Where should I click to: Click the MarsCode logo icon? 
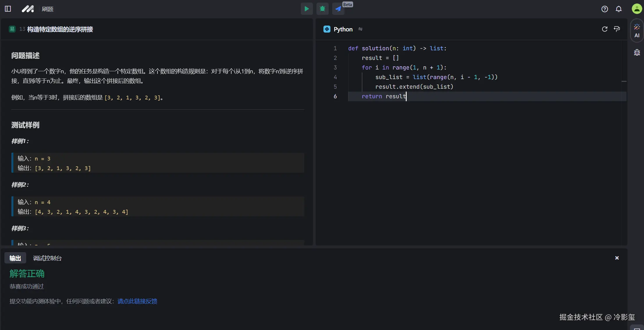pyautogui.click(x=28, y=9)
